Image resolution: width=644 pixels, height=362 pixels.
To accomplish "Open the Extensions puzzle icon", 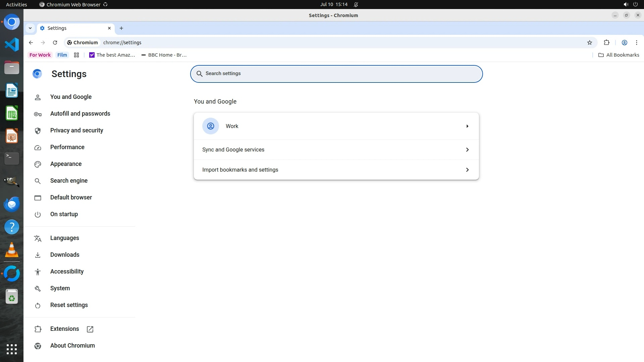I will coord(606,43).
